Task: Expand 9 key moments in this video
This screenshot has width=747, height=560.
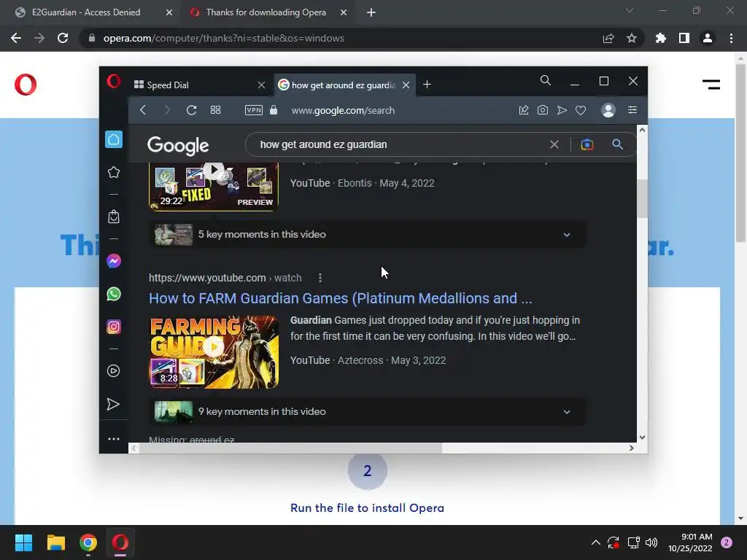Action: point(368,411)
